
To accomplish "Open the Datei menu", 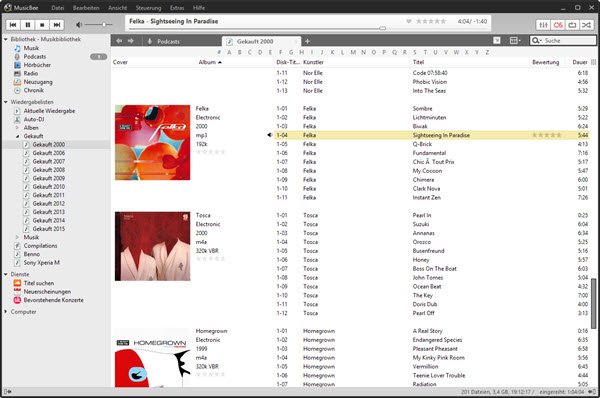I will point(57,8).
